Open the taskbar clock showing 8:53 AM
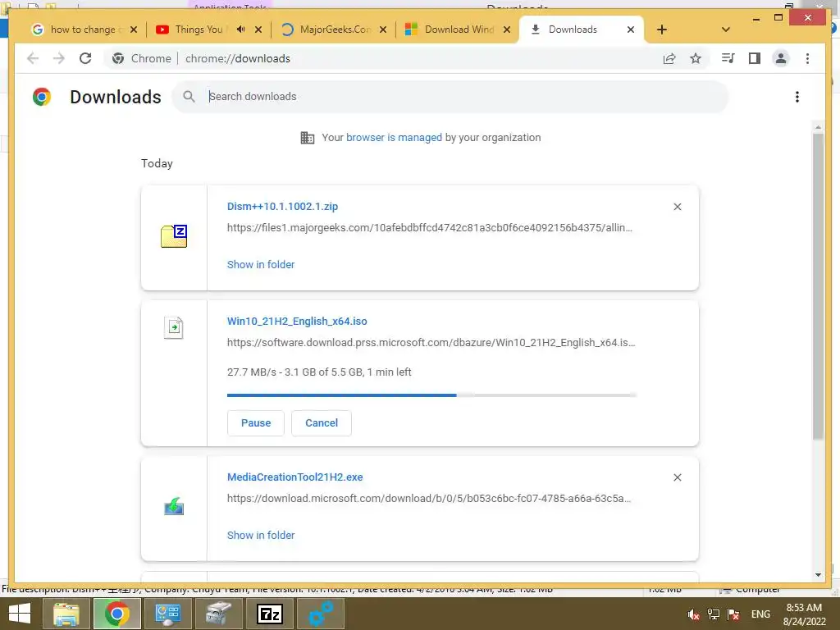The height and width of the screenshot is (630, 840). coord(804,614)
